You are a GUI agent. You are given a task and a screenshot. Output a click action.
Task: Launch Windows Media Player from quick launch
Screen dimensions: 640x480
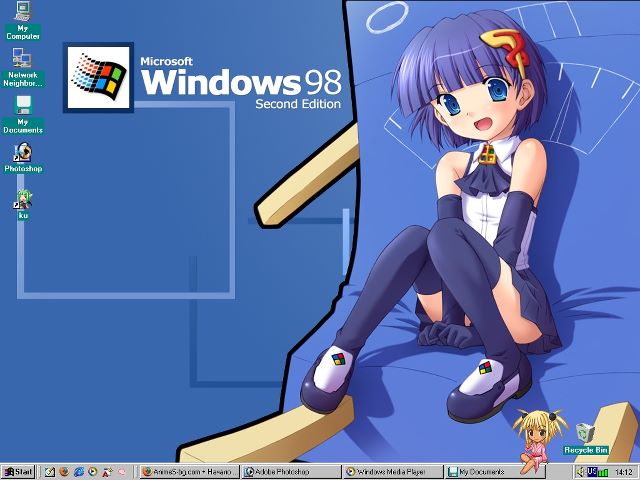click(93, 472)
